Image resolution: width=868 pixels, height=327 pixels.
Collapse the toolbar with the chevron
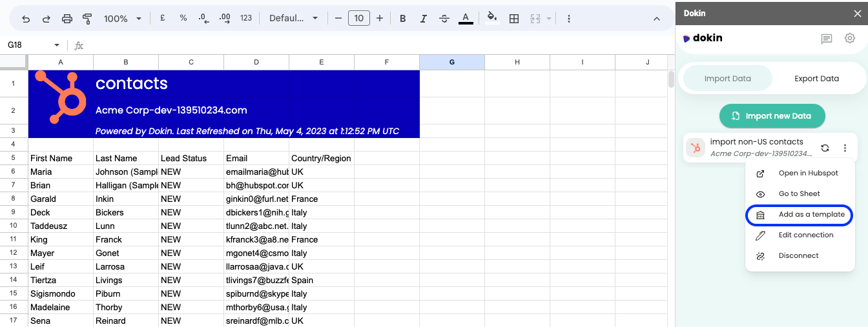click(657, 19)
